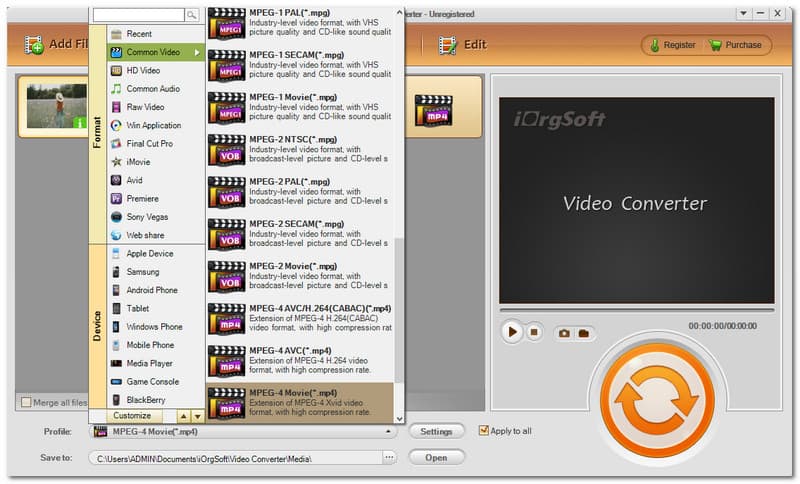This screenshot has height=484, width=800.
Task: Open the BlackBerry category
Action: click(156, 400)
